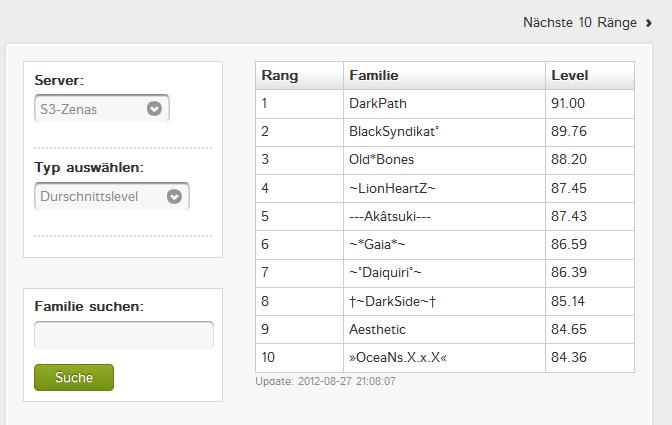The width and height of the screenshot is (672, 425).
Task: Click the ~LionHeartZ~ family entry
Action: (392, 188)
